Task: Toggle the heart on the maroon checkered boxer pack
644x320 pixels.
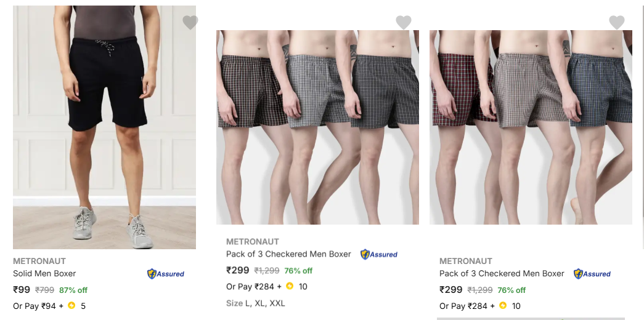Action: [x=617, y=23]
